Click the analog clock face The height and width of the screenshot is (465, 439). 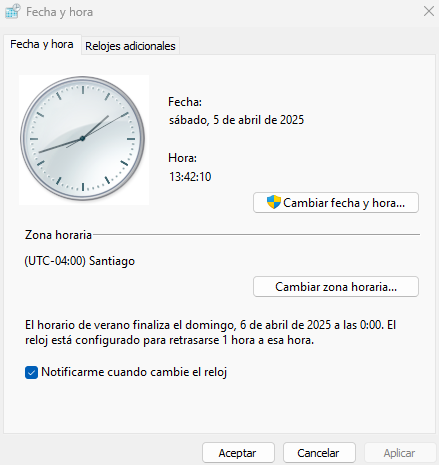pos(83,138)
